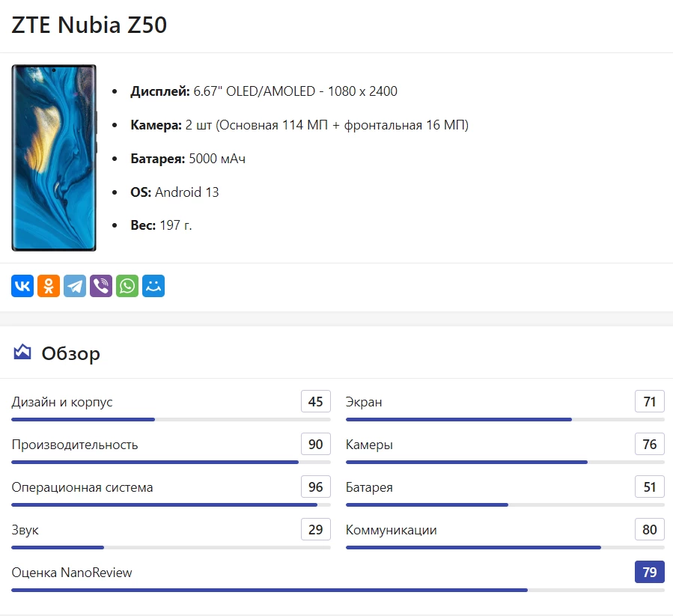The width and height of the screenshot is (673, 616).
Task: Click the Операционная система score 96
Action: [x=316, y=487]
